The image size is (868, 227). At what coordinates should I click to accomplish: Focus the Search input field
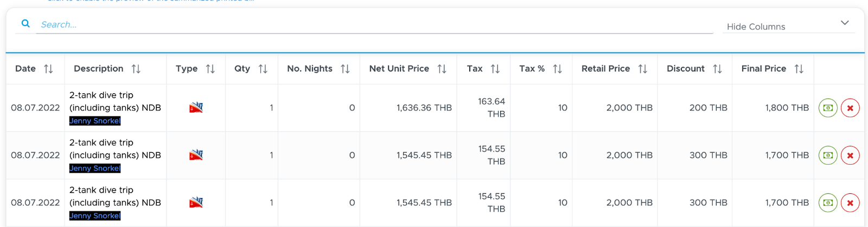[x=374, y=24]
